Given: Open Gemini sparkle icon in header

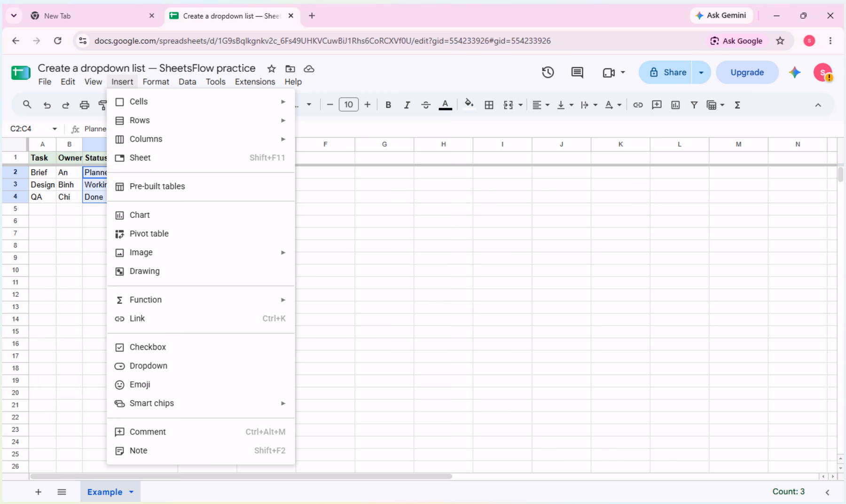Looking at the screenshot, I should pyautogui.click(x=795, y=72).
